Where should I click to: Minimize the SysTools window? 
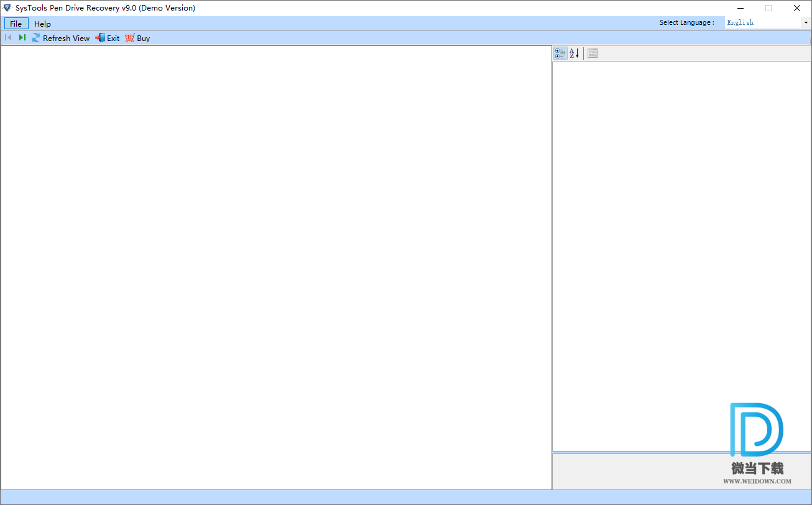point(740,8)
